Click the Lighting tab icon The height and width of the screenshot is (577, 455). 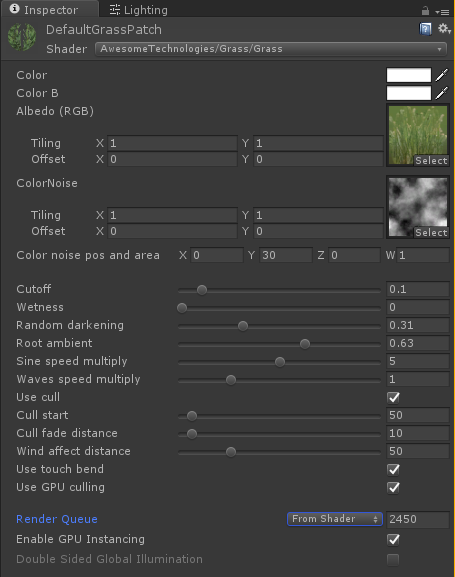[x=115, y=10]
